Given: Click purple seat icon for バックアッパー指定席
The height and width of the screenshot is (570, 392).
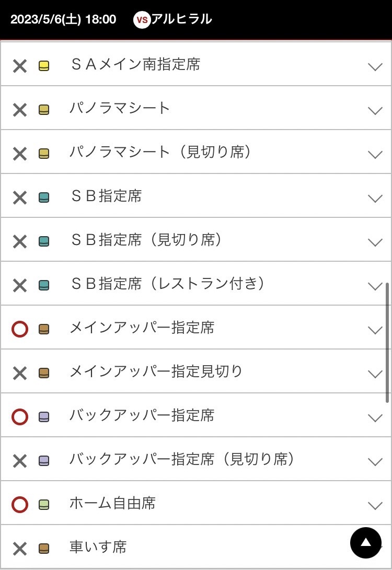Looking at the screenshot, I should tap(44, 417).
